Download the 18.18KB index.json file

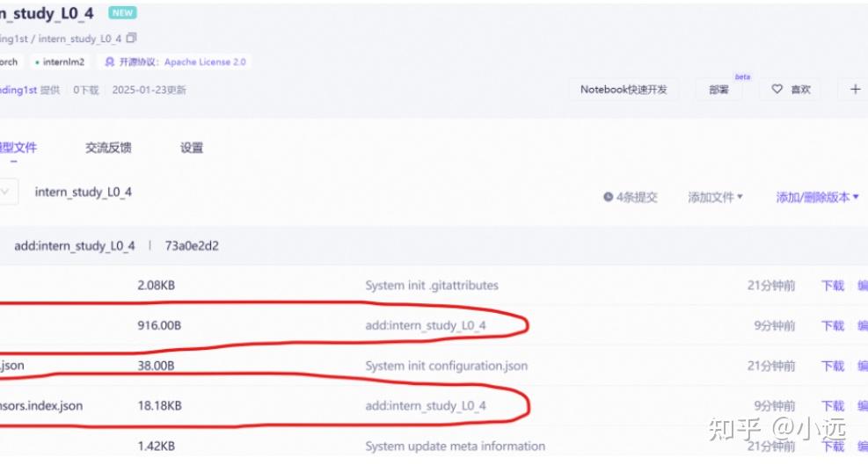(832, 406)
